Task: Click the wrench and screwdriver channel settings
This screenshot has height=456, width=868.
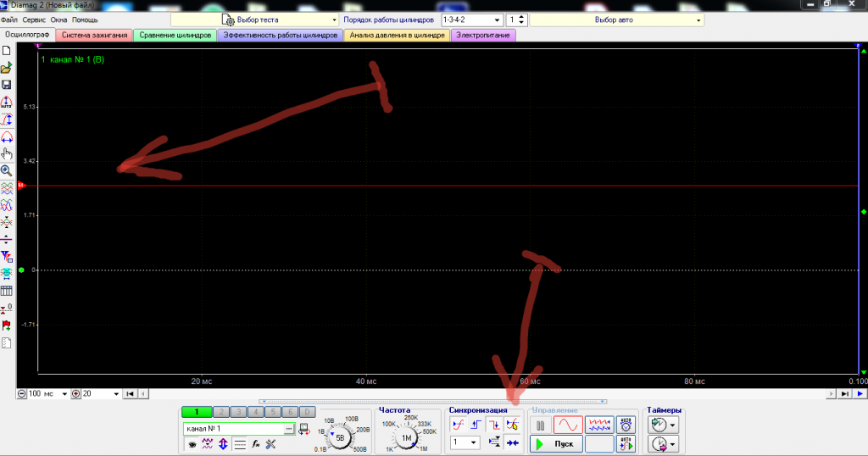Action: coord(270,444)
